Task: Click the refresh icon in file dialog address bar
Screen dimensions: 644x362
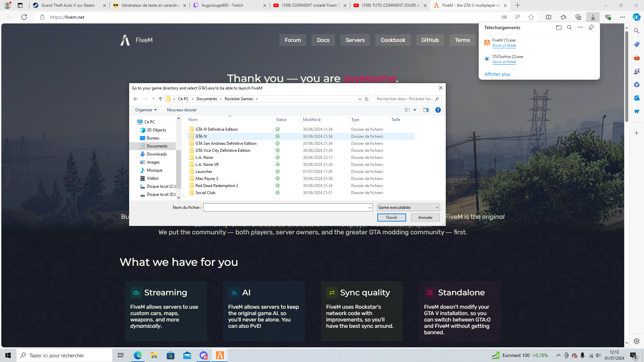Action: [367, 99]
